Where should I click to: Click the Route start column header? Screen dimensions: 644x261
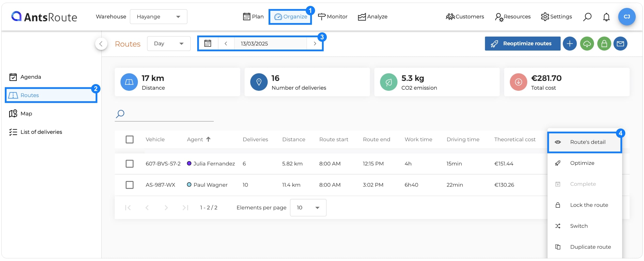334,139
